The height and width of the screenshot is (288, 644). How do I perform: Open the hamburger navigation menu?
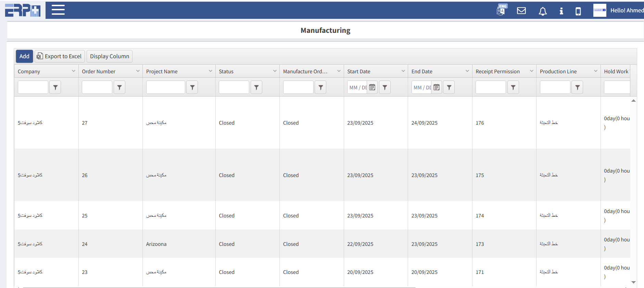tap(58, 10)
